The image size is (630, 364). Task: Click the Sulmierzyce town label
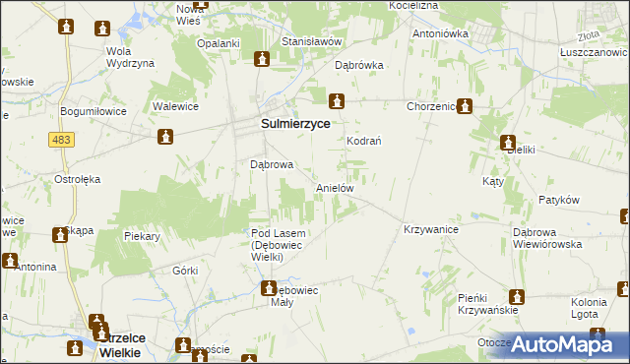pyautogui.click(x=295, y=124)
